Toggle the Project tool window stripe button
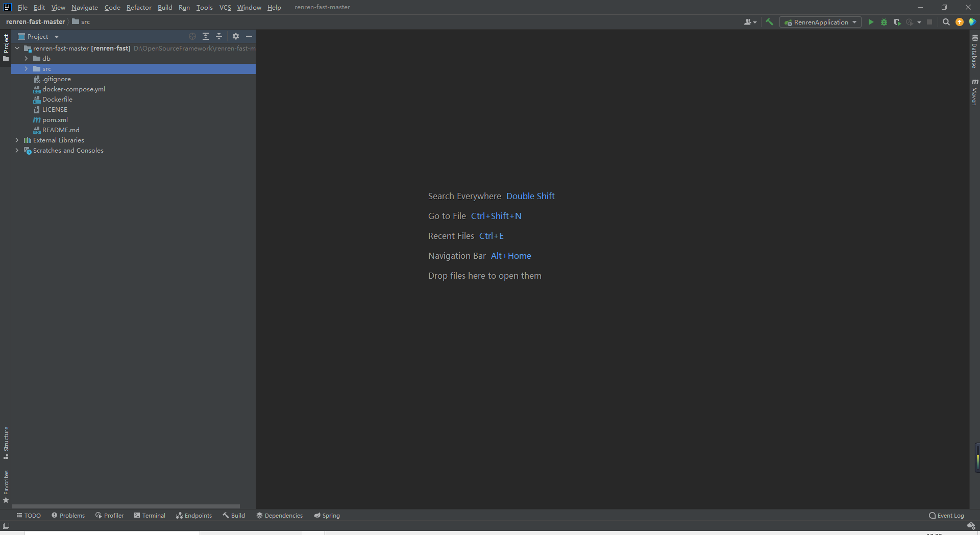This screenshot has height=535, width=980. [x=6, y=47]
